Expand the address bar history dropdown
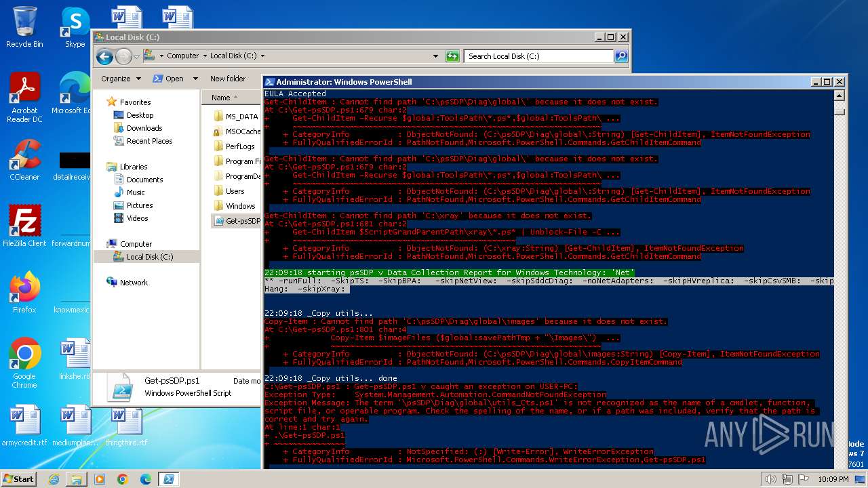Image resolution: width=868 pixels, height=488 pixels. (435, 56)
